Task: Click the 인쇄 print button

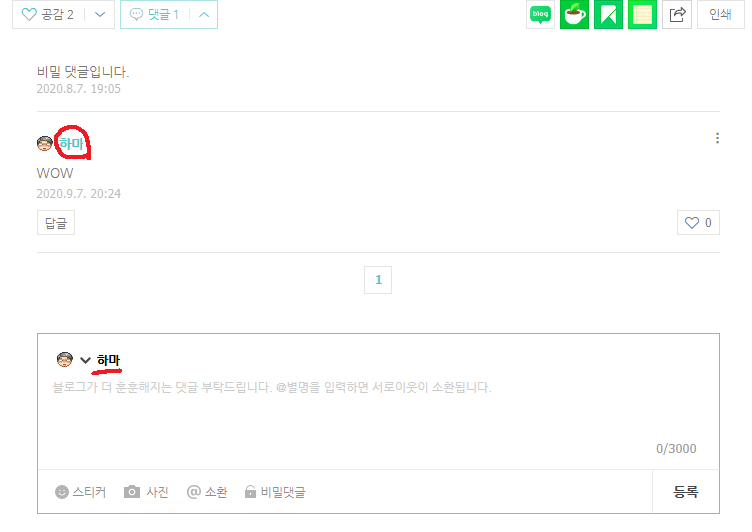Action: click(720, 14)
